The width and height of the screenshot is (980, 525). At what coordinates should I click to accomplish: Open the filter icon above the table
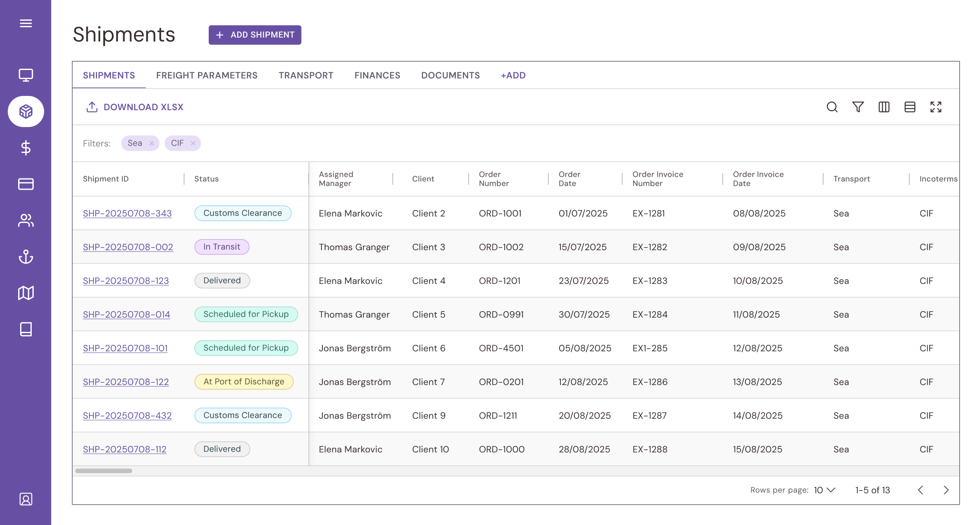(x=858, y=107)
